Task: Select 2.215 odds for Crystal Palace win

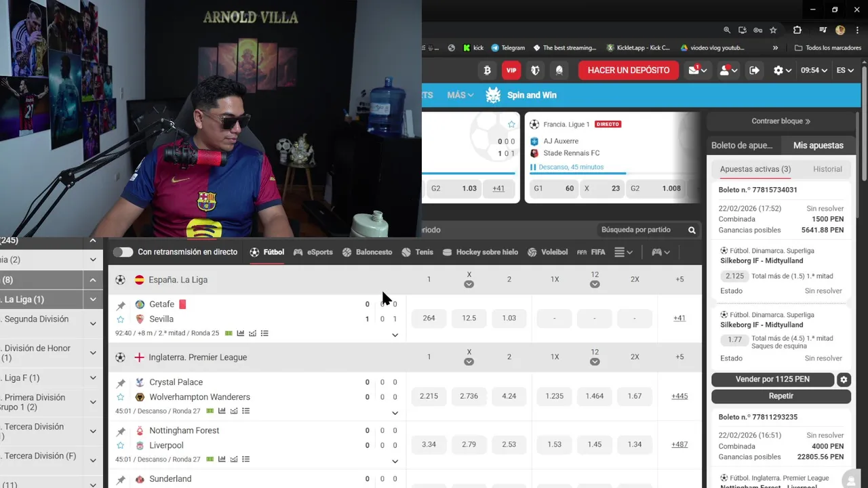Action: pos(429,396)
